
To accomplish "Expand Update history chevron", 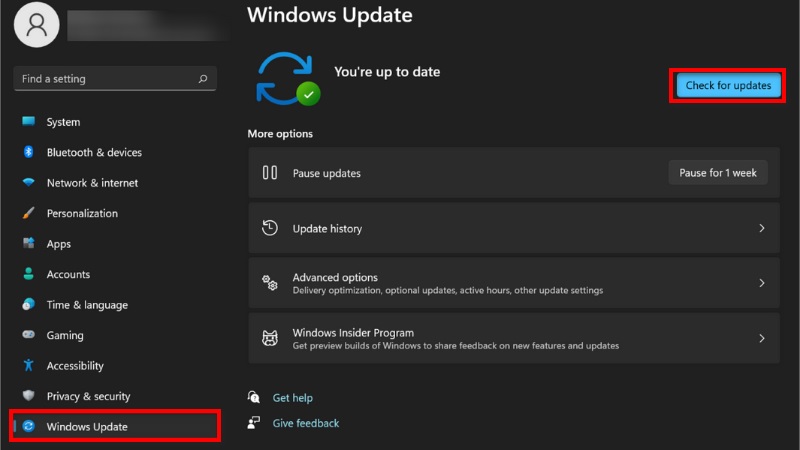I will 762,228.
